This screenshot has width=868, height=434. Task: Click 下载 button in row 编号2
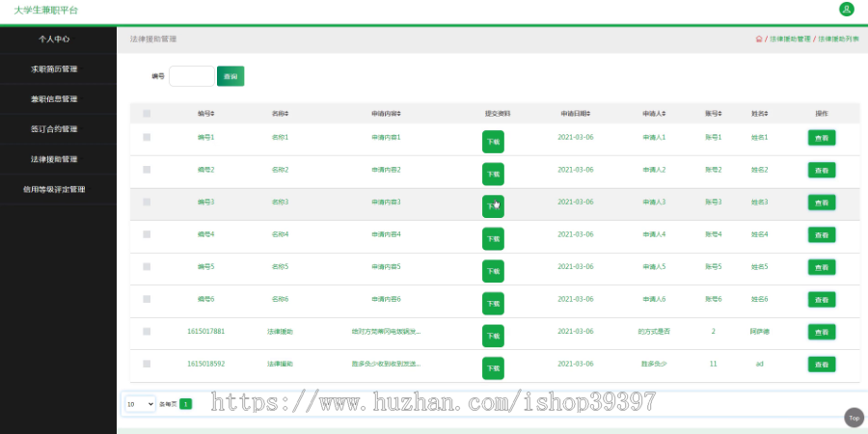(493, 174)
